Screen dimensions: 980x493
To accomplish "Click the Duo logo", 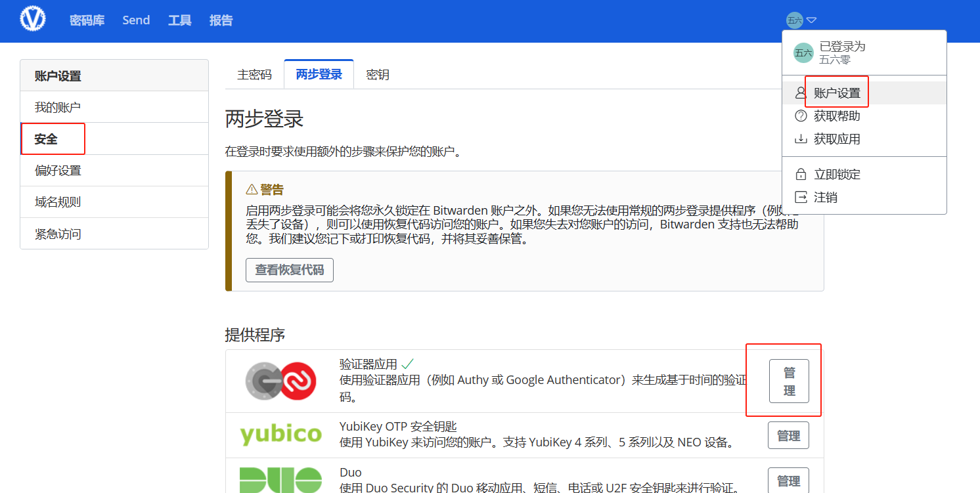I will click(x=280, y=480).
